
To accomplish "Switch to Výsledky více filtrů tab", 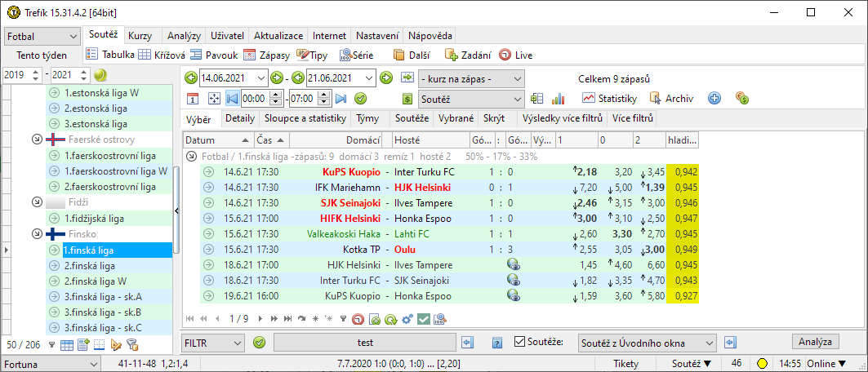I will click(x=561, y=118).
